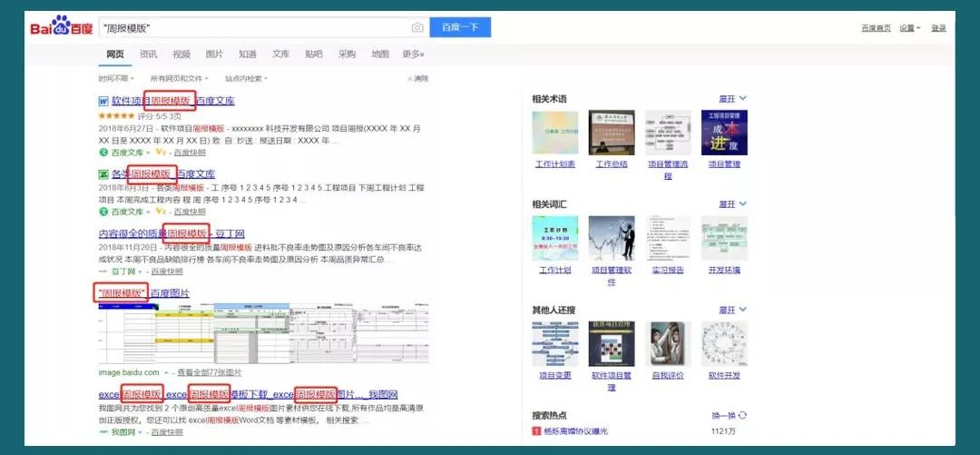
Task: Expand the 相关词汇 section with 展开
Action: coord(732,204)
